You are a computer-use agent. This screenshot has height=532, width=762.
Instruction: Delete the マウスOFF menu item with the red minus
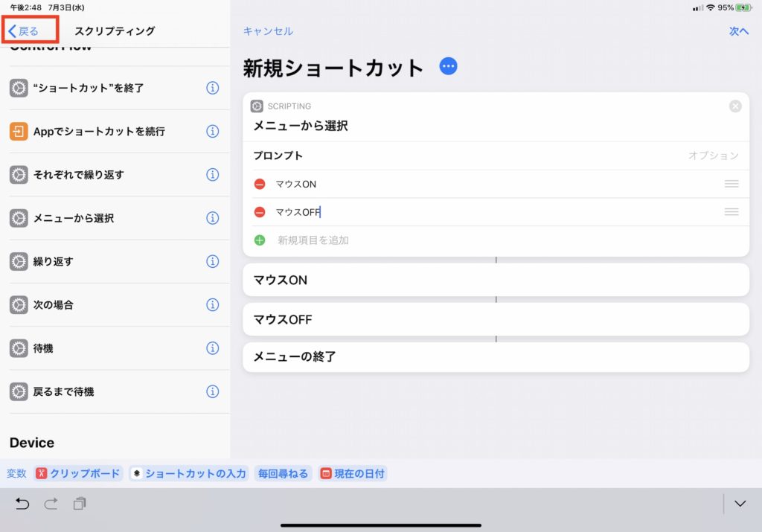coord(260,212)
